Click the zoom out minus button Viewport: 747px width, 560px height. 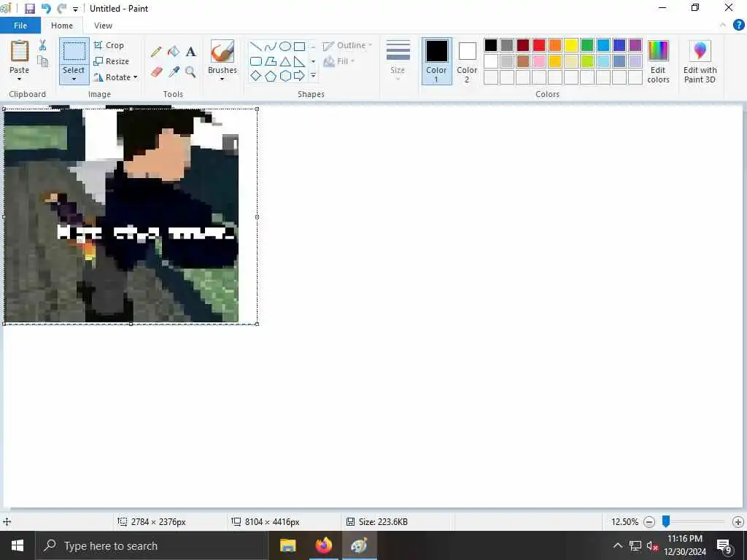[649, 522]
